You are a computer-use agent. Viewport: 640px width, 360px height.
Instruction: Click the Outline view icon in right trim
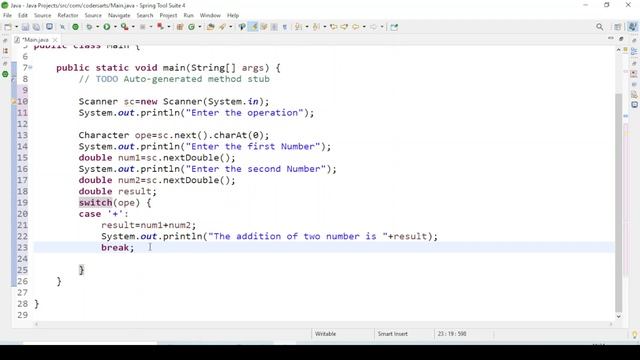point(634,51)
